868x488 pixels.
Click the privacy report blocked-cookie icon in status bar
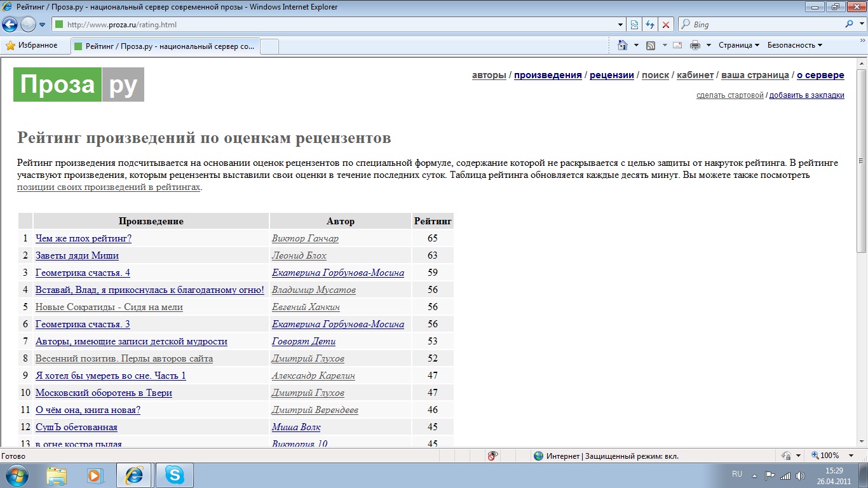[492, 456]
